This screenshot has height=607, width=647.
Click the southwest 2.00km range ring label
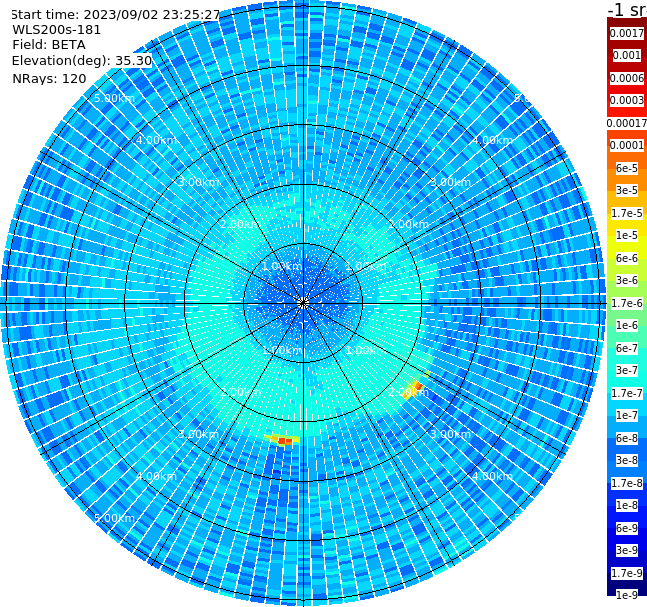pyautogui.click(x=241, y=392)
